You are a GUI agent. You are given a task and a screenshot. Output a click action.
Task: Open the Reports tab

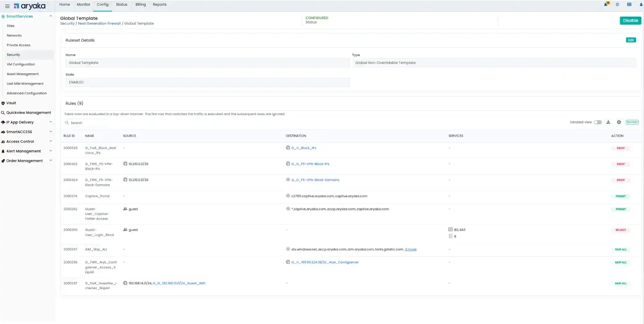(x=160, y=5)
